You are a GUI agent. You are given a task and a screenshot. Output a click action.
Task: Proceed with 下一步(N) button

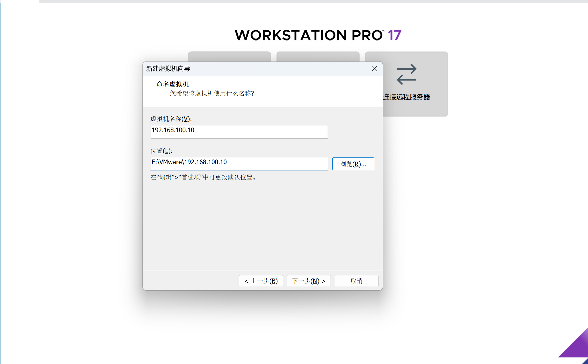point(309,281)
